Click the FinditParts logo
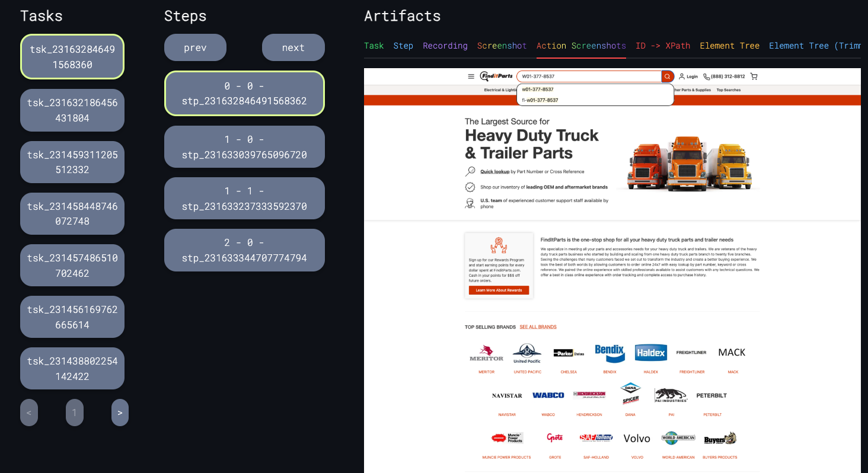The image size is (868, 473). [496, 76]
